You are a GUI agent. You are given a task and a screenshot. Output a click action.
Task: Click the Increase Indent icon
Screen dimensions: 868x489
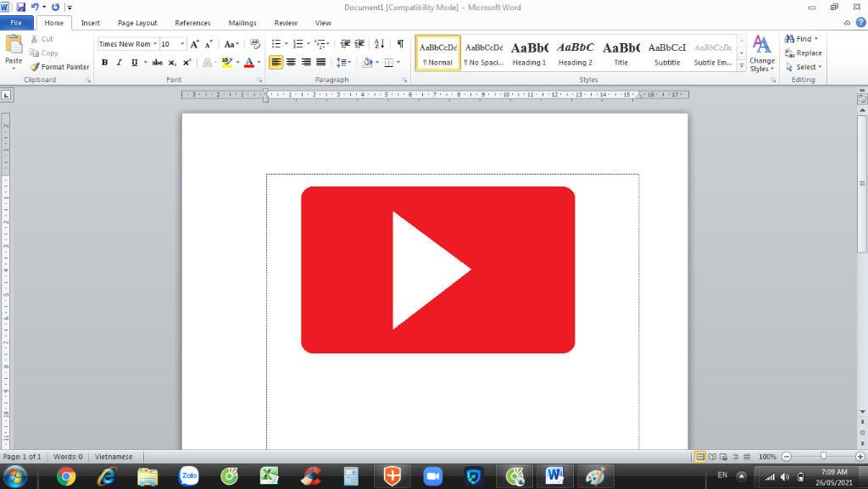point(359,44)
